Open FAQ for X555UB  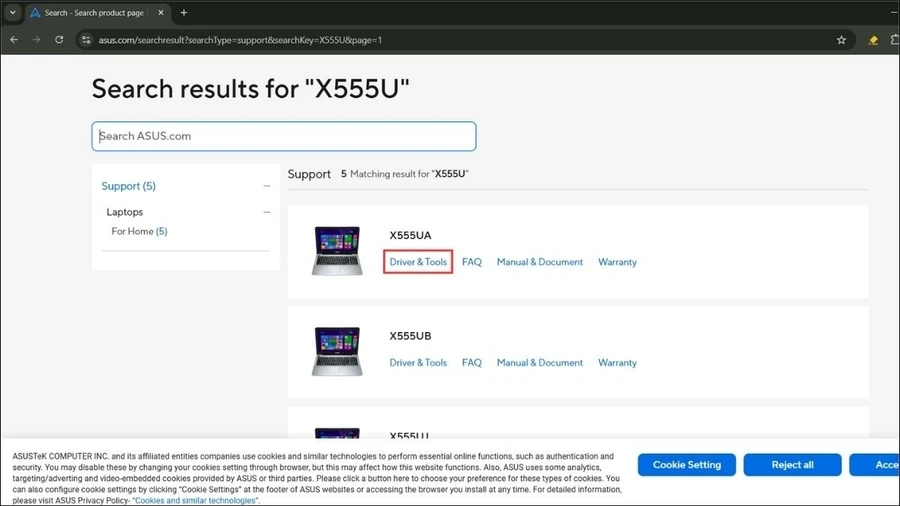[x=472, y=363]
